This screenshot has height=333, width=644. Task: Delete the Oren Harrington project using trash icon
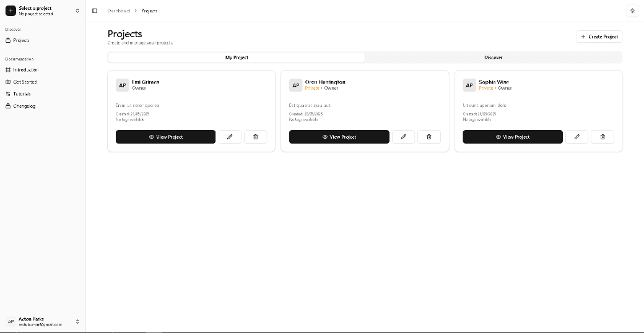[x=429, y=137]
